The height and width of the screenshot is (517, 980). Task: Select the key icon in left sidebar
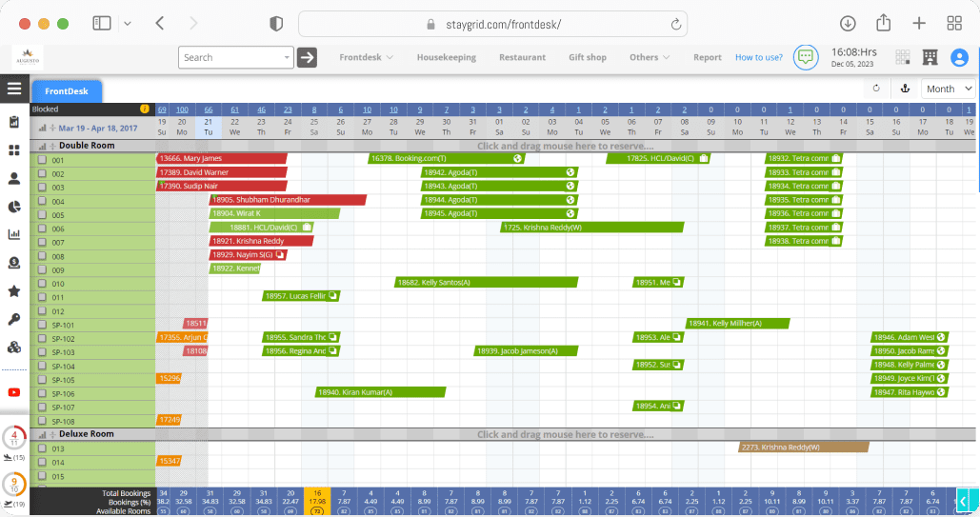13,320
